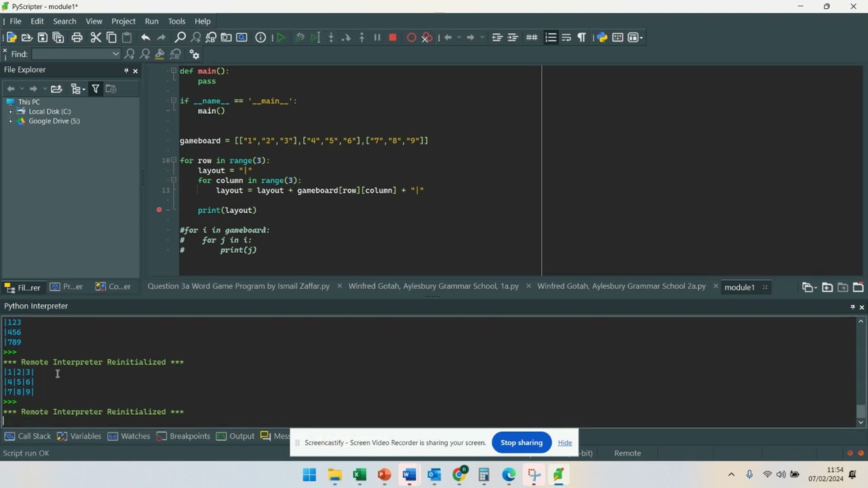
Task: Run the script with green play
Action: pos(281,38)
